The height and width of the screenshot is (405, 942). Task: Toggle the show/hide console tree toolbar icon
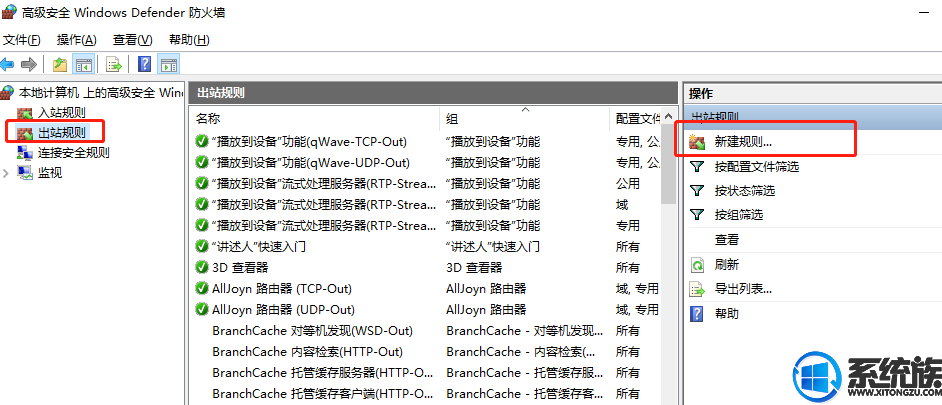82,64
